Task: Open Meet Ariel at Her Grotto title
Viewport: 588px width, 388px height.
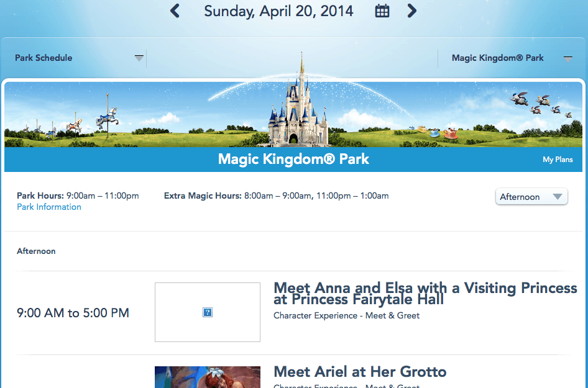Action: (360, 372)
